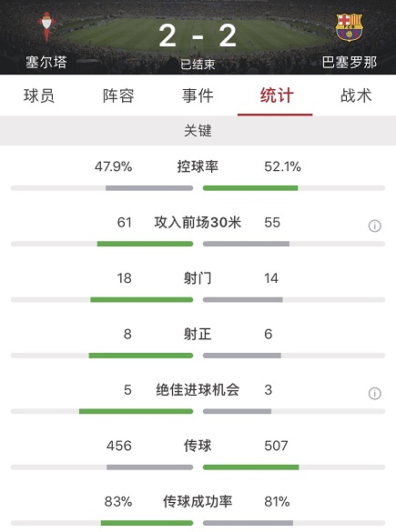Tap the 巴塞罗那 team name
396x532 pixels.
click(350, 62)
